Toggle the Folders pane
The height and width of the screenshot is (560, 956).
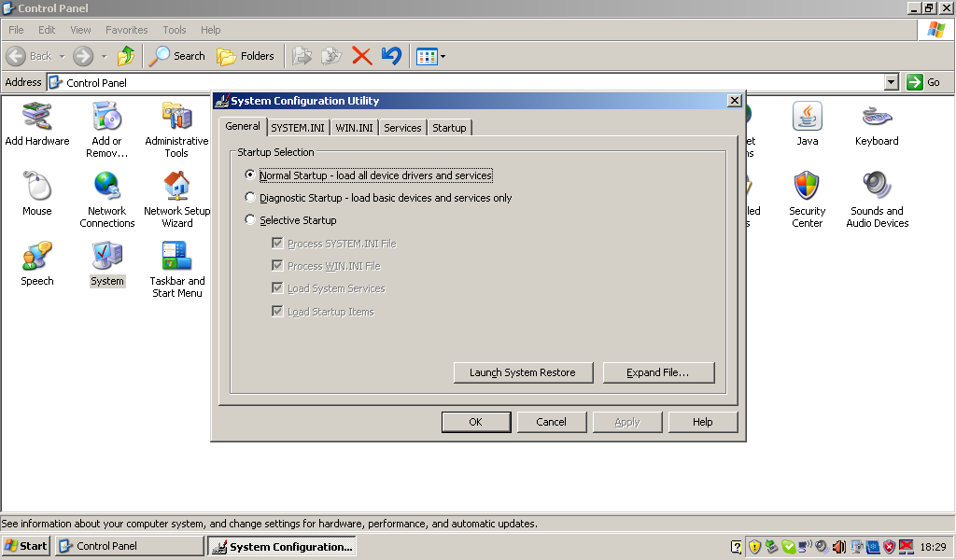pyautogui.click(x=246, y=56)
